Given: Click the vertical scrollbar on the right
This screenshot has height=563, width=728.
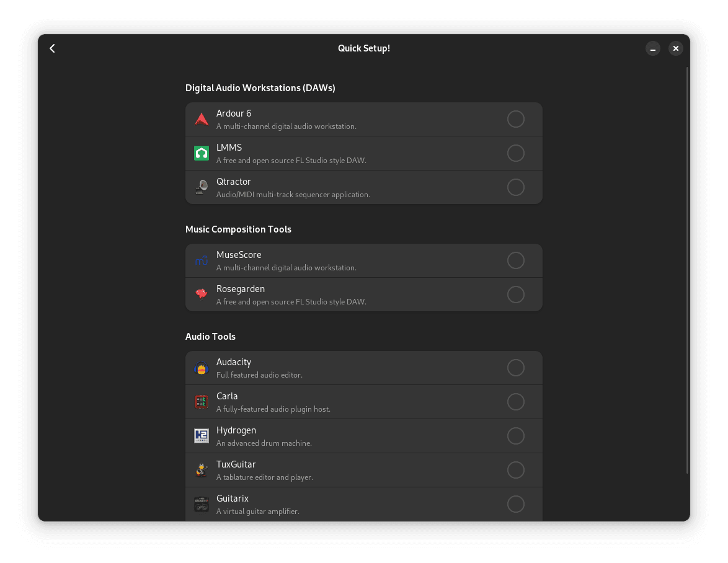Looking at the screenshot, I should pos(687,270).
